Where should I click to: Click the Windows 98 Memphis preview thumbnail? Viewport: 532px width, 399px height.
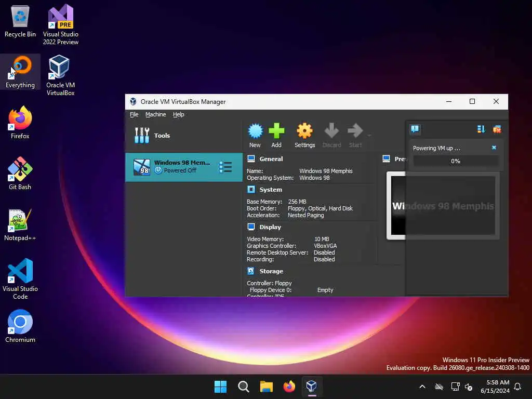pos(443,206)
